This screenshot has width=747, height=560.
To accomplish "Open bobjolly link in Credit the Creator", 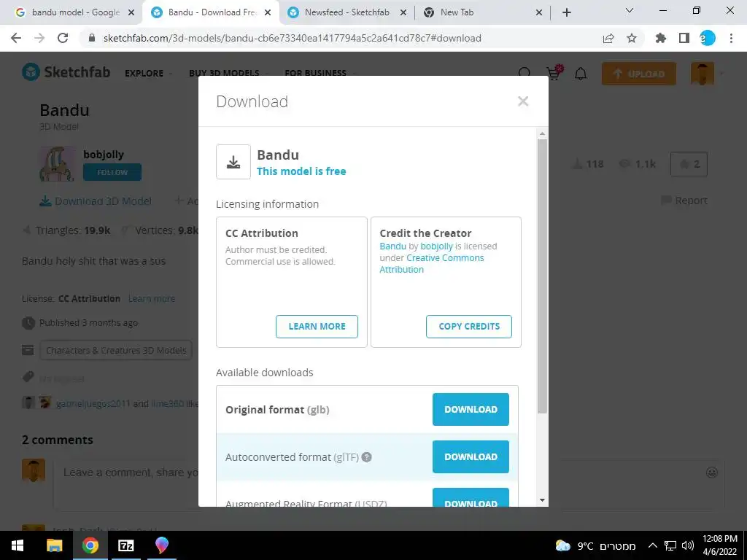I will coord(436,246).
